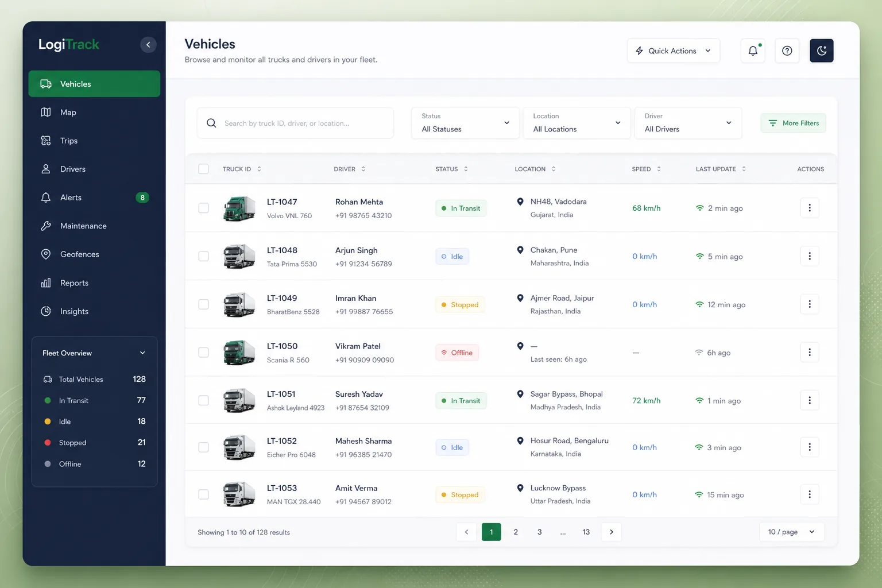Open actions menu for LT-1051

coord(810,400)
